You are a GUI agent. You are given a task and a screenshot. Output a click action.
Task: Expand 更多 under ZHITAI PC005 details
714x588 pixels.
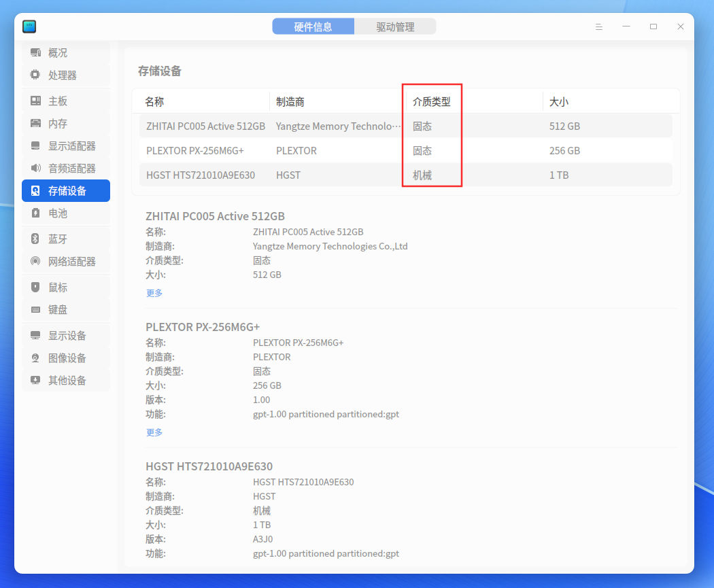154,293
